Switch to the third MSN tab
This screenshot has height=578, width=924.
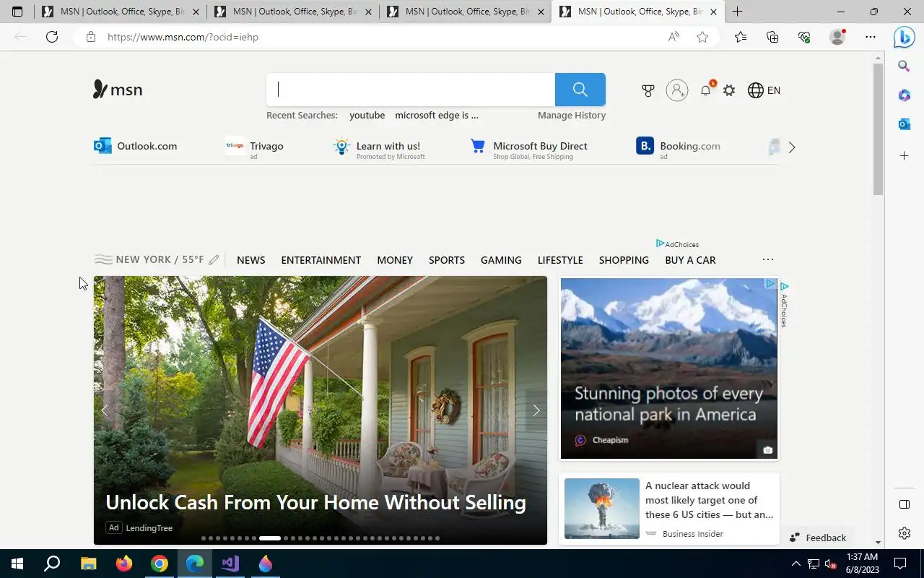pos(465,12)
